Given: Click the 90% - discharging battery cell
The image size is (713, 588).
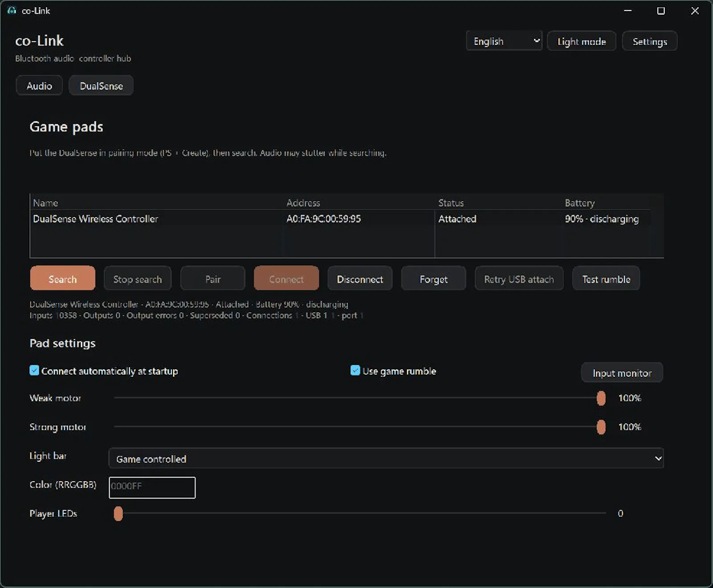Looking at the screenshot, I should coord(602,219).
